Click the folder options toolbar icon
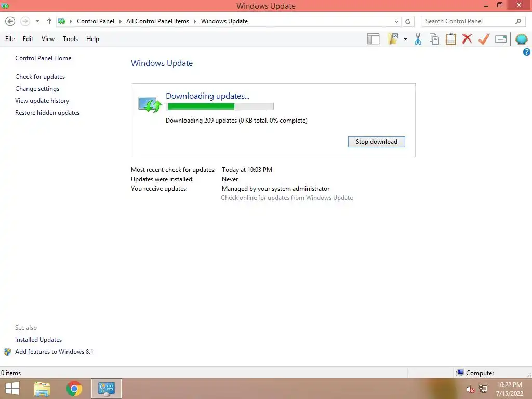This screenshot has height=399, width=532. pyautogui.click(x=393, y=39)
